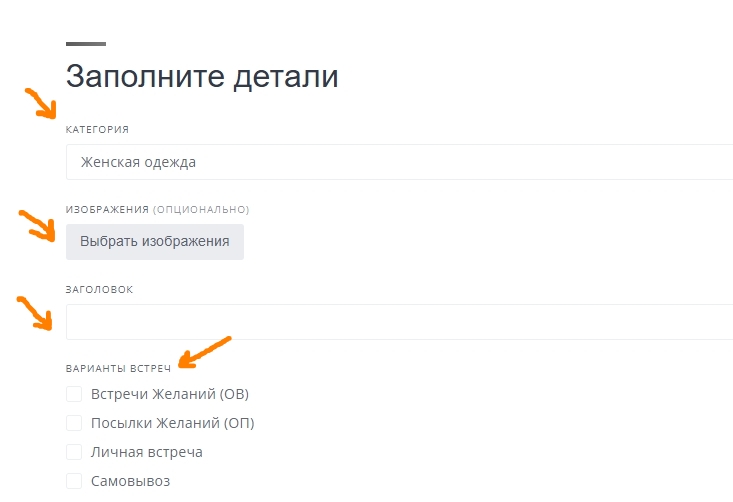Click the Самовывоз label text
Image resolution: width=733 pixels, height=502 pixels.
130,481
